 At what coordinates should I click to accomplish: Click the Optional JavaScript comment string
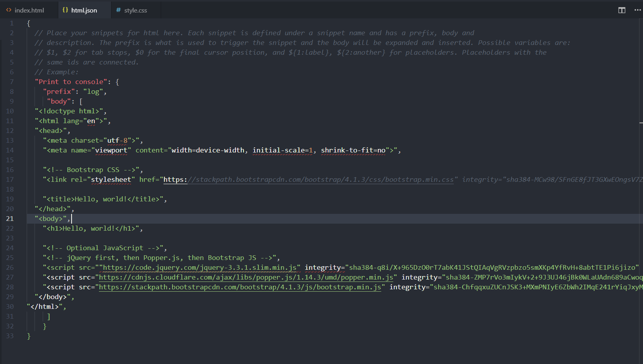click(x=103, y=248)
